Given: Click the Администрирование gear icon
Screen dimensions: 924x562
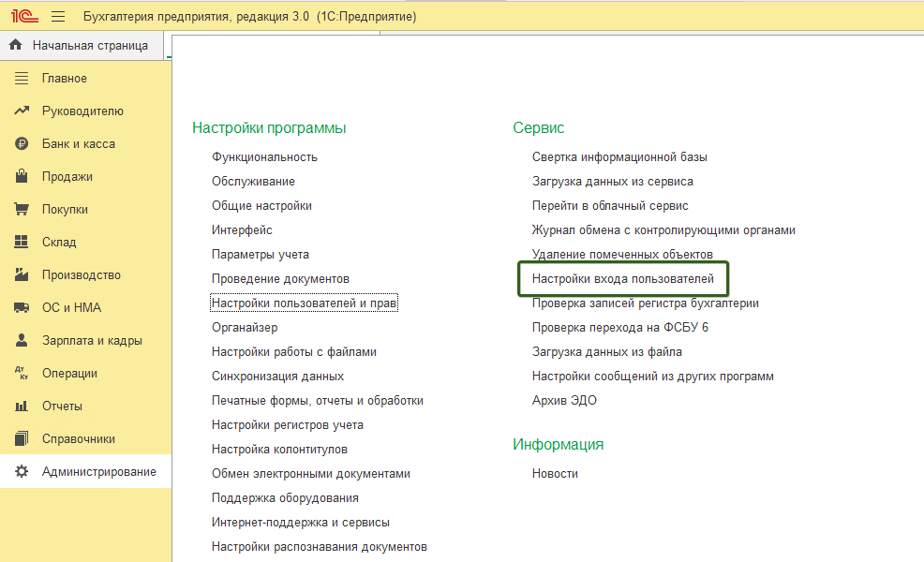Looking at the screenshot, I should point(22,471).
